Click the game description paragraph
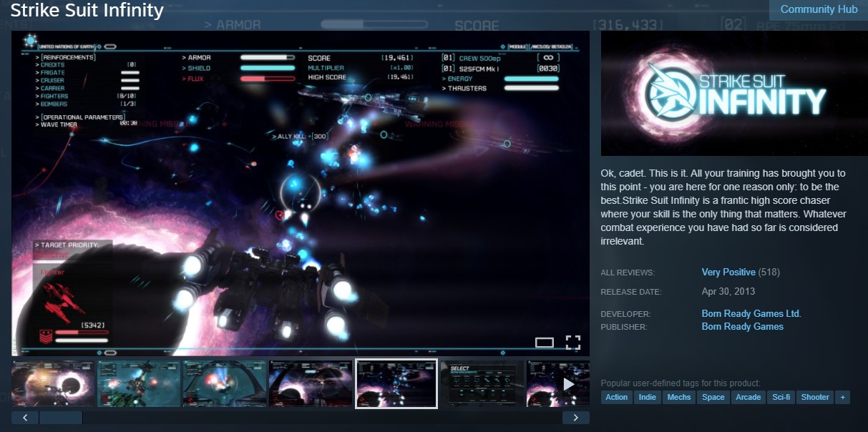This screenshot has width=868, height=432. pos(724,207)
